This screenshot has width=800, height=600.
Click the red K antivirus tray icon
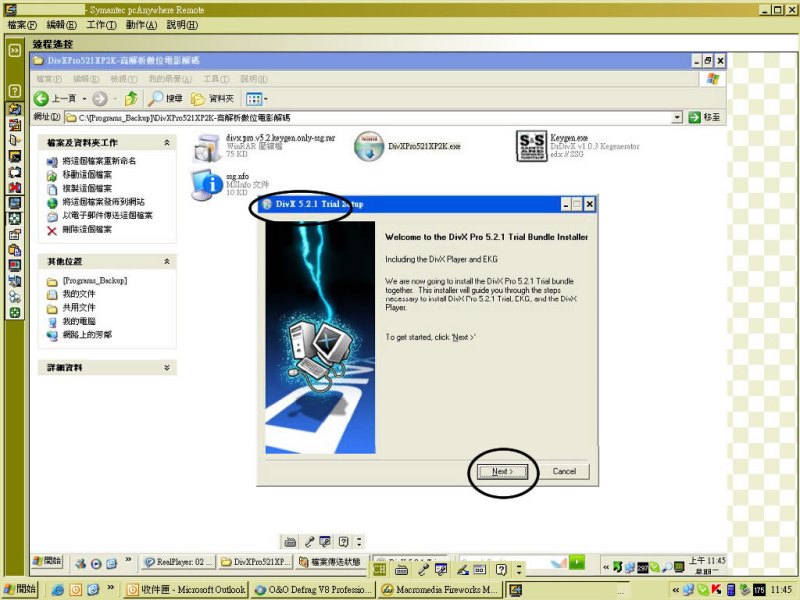tap(717, 590)
